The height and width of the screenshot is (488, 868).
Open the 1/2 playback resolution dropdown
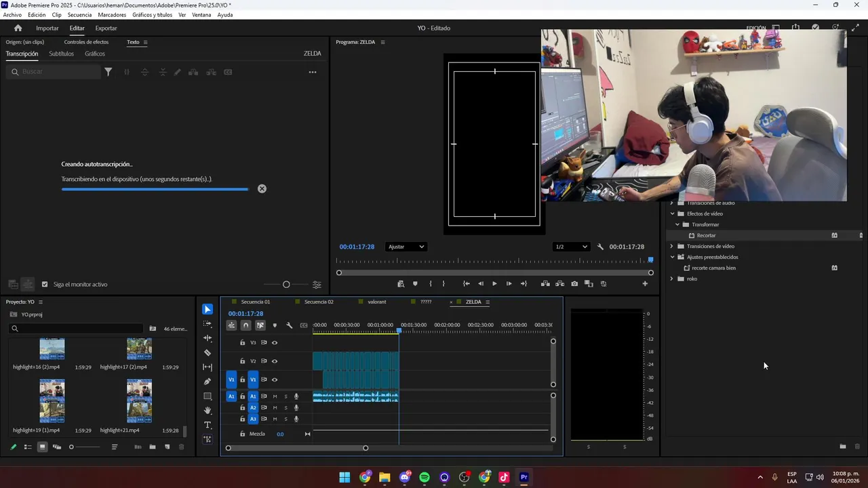[571, 247]
